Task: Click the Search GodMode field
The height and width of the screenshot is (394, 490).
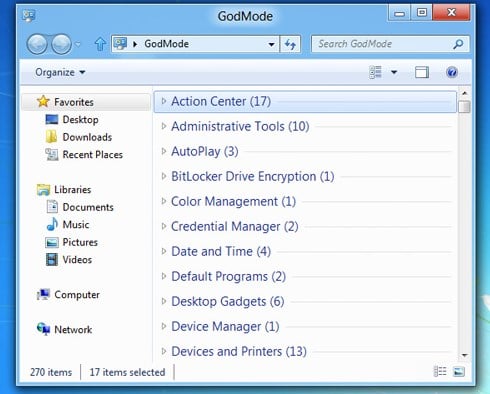Action: pyautogui.click(x=390, y=44)
